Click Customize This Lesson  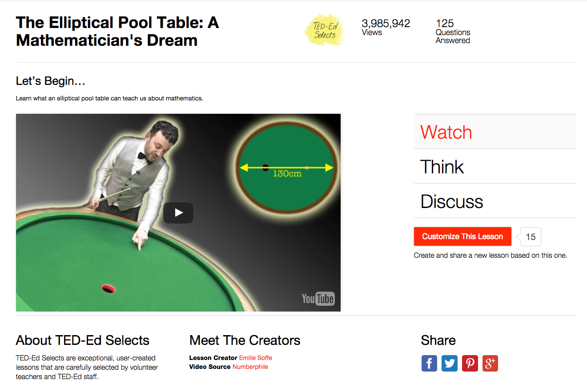(462, 236)
